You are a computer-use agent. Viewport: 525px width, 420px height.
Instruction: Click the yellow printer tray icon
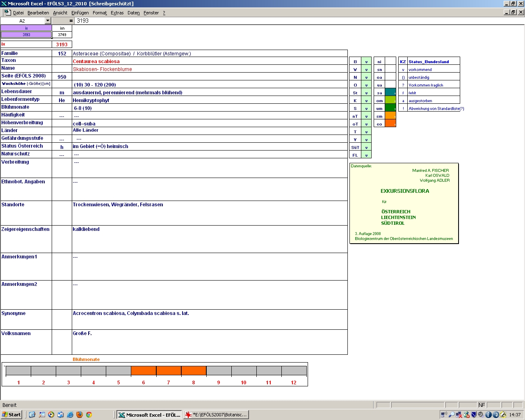point(503,415)
